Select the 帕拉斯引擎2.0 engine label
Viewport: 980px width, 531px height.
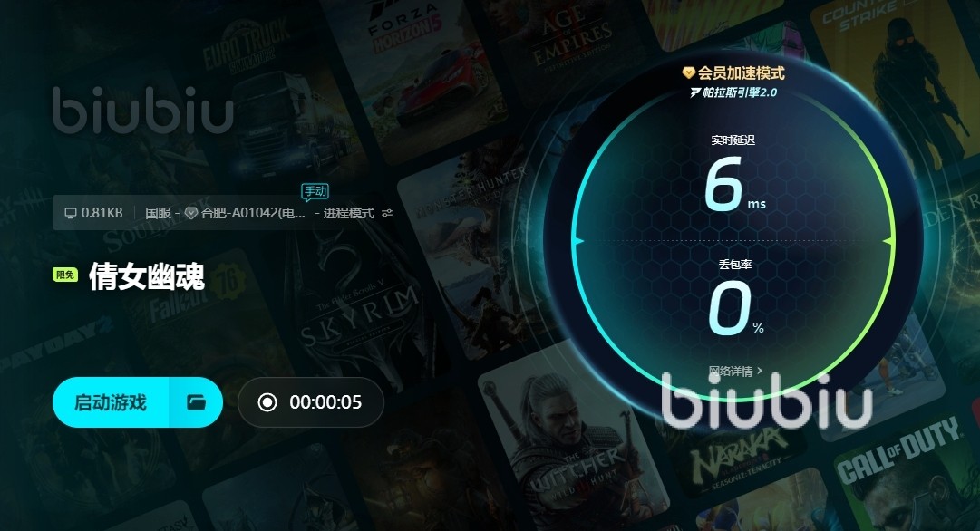(740, 92)
